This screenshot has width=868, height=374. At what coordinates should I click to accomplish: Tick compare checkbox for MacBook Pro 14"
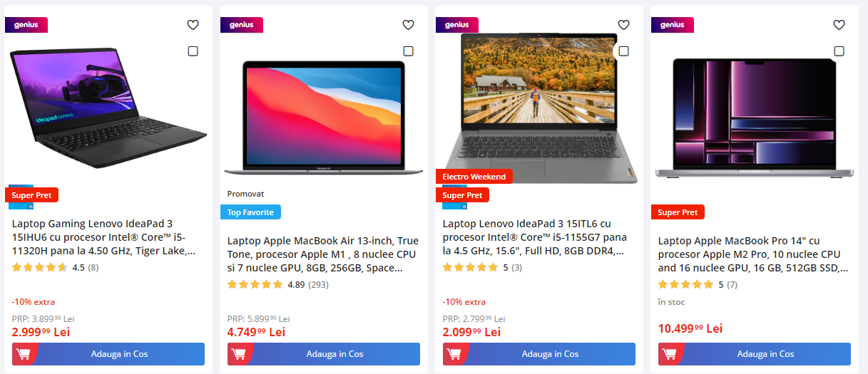pyautogui.click(x=839, y=51)
